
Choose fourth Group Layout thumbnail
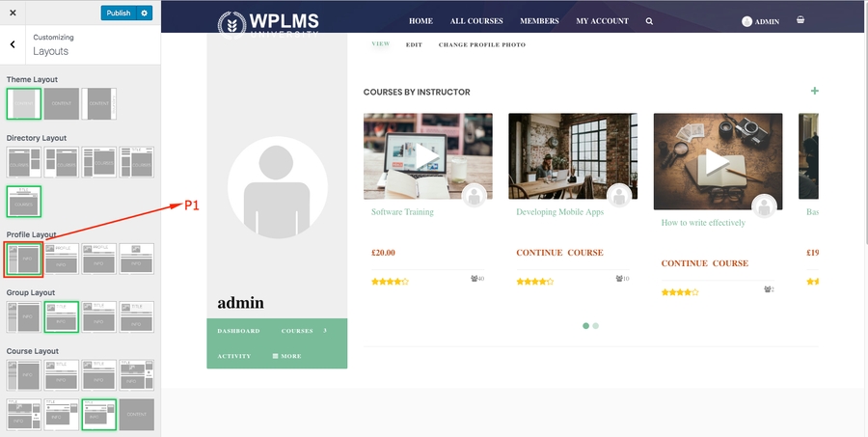(x=137, y=316)
